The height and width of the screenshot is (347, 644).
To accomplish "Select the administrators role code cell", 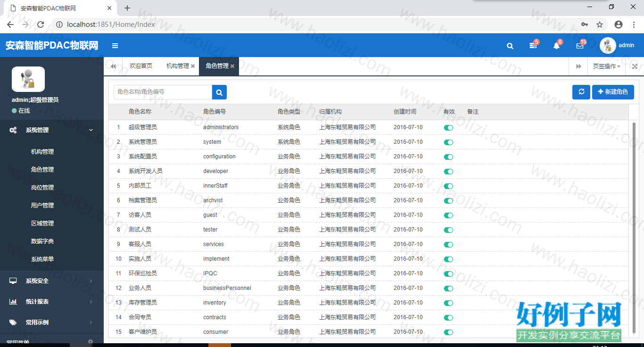I will tap(221, 127).
